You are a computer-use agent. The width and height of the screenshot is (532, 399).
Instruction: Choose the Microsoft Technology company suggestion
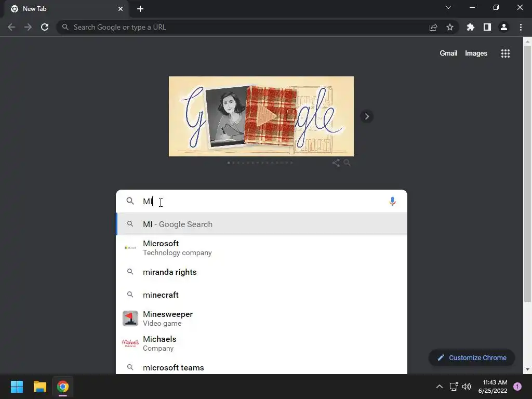(262, 248)
